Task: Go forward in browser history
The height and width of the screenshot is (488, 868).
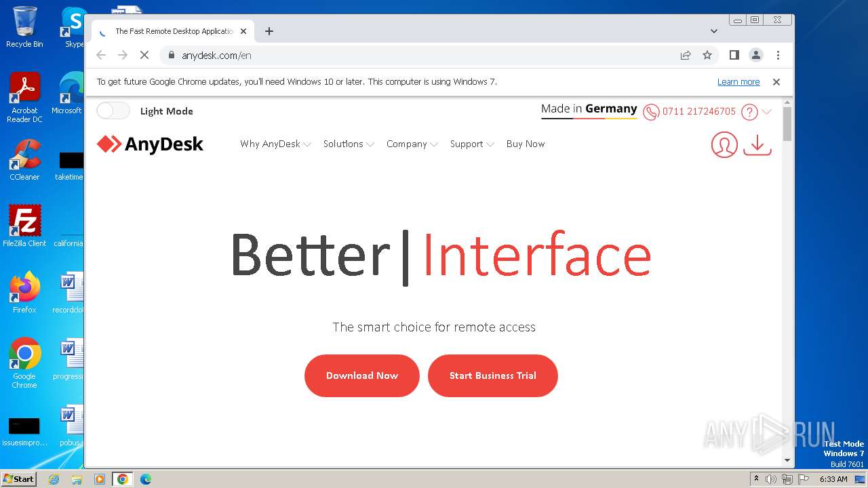Action: pyautogui.click(x=123, y=55)
